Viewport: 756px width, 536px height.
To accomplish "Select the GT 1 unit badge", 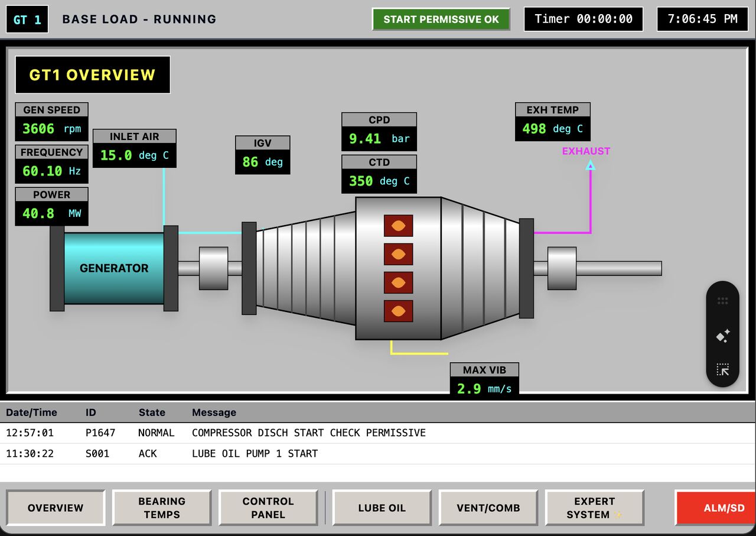I will pyautogui.click(x=27, y=19).
